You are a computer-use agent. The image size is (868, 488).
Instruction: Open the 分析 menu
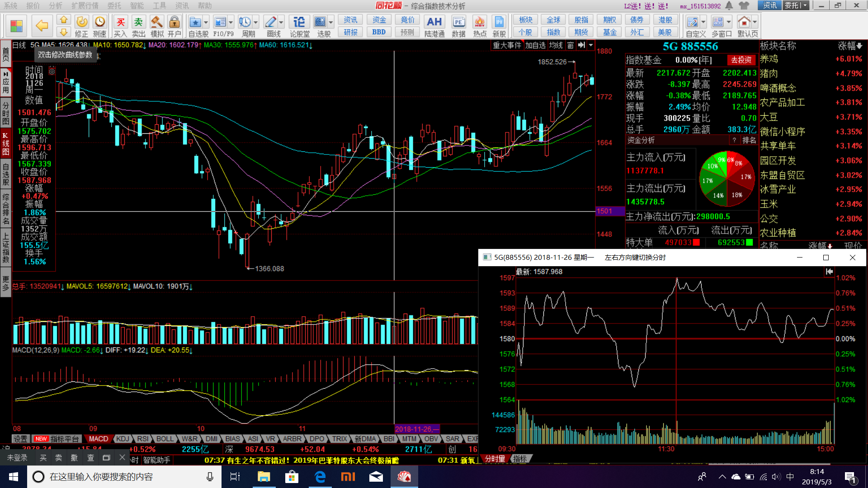56,6
